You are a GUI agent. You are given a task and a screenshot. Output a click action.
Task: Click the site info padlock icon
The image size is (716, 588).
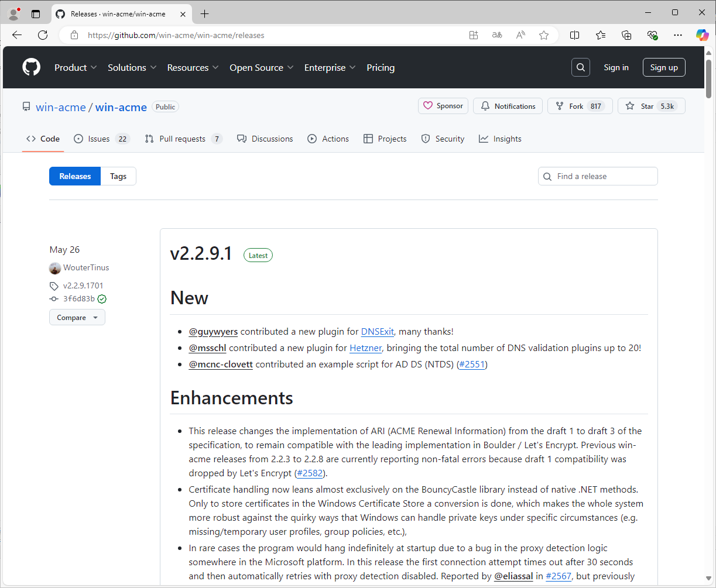74,35
